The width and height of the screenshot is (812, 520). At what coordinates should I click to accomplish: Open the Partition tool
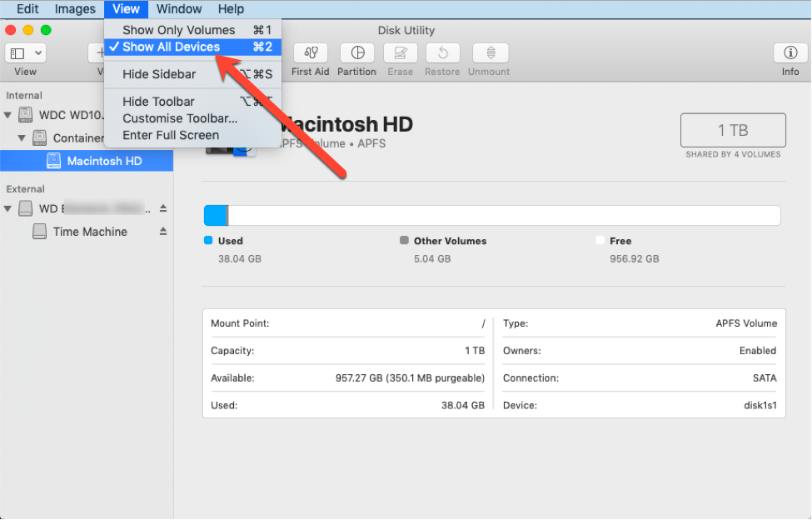pos(357,52)
